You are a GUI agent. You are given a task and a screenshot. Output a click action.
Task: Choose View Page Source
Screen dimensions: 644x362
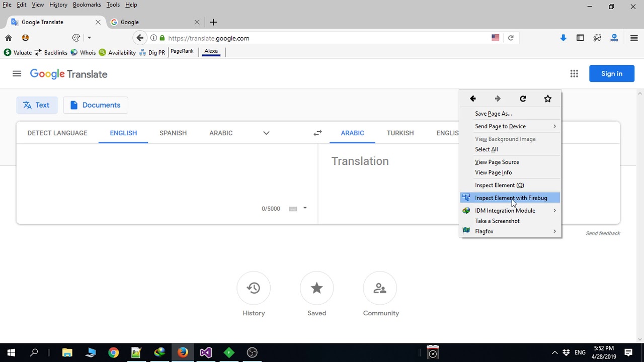[511, 162]
